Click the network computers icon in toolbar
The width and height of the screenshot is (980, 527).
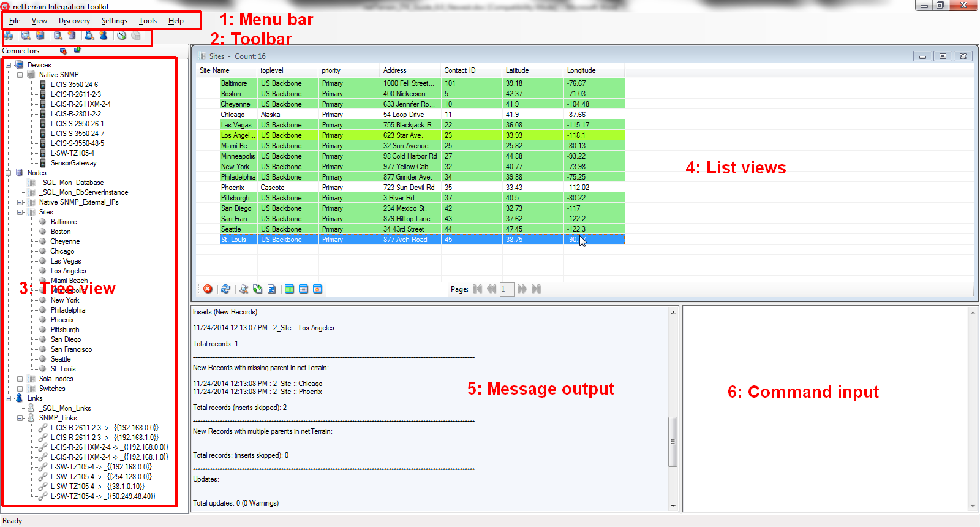tap(9, 36)
